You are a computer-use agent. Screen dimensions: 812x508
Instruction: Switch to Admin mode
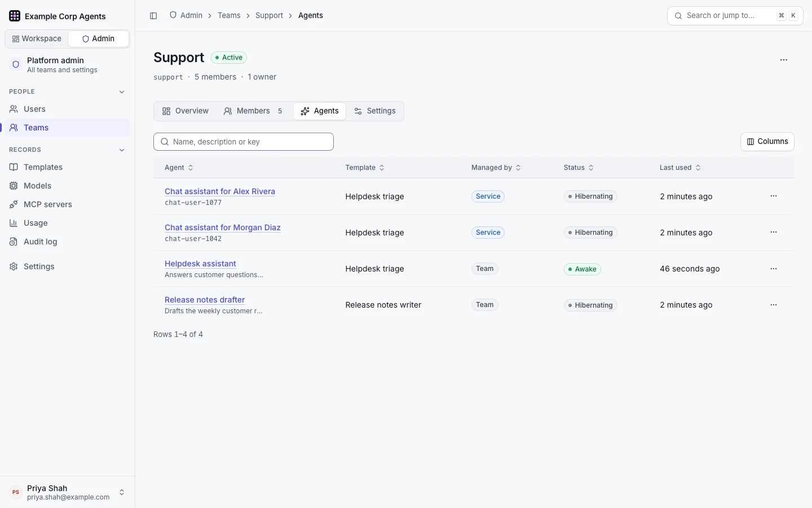click(x=99, y=39)
